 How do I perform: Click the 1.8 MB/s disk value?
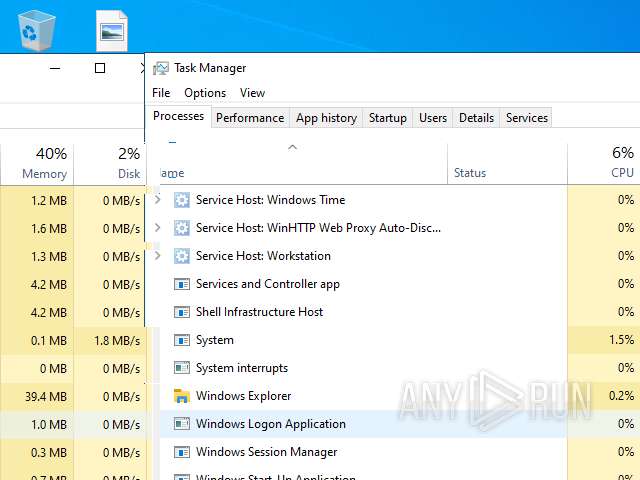(x=117, y=340)
